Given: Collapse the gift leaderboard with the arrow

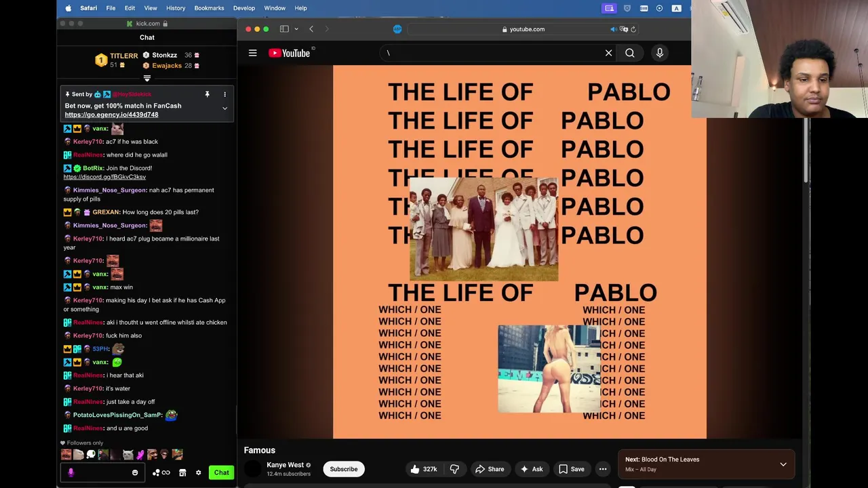Looking at the screenshot, I should [147, 79].
